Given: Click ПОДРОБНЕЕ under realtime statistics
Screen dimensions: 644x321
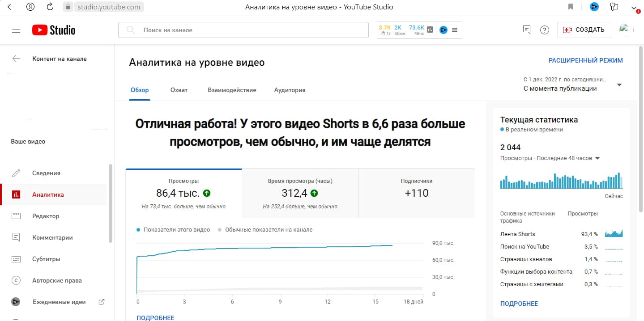Looking at the screenshot, I should pyautogui.click(x=519, y=304).
